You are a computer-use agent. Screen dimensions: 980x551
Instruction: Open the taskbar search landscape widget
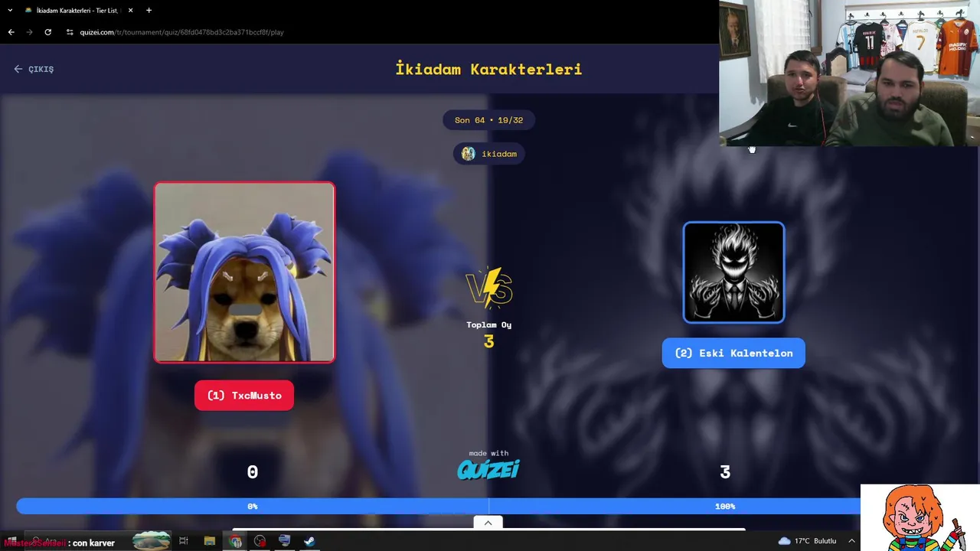coord(151,541)
